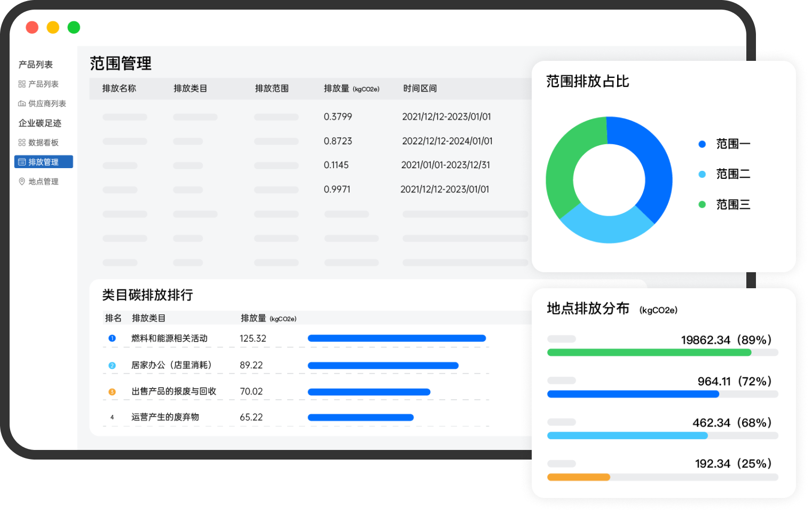Select table row with emission 0.8723
The image size is (812, 514).
338,141
